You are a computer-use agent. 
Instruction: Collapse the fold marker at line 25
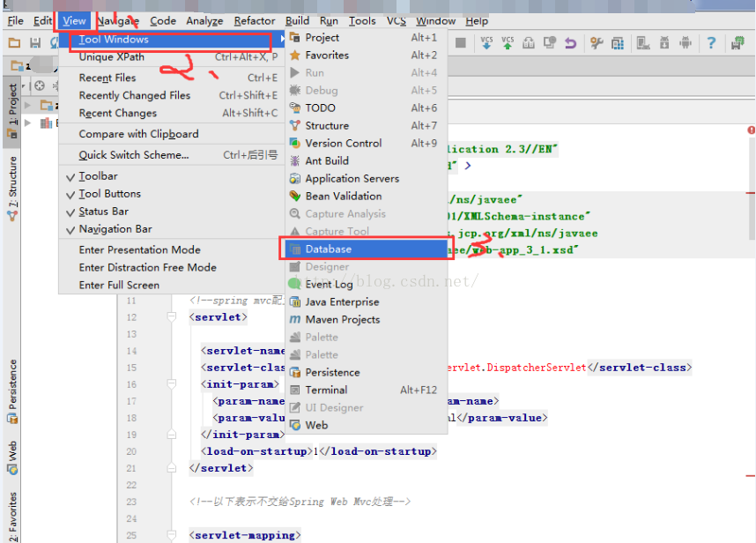click(172, 535)
